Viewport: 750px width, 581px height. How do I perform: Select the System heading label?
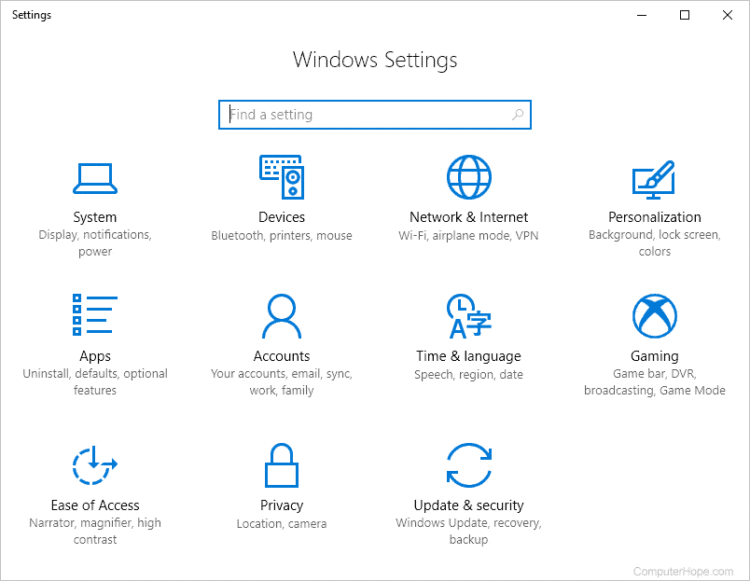click(95, 217)
